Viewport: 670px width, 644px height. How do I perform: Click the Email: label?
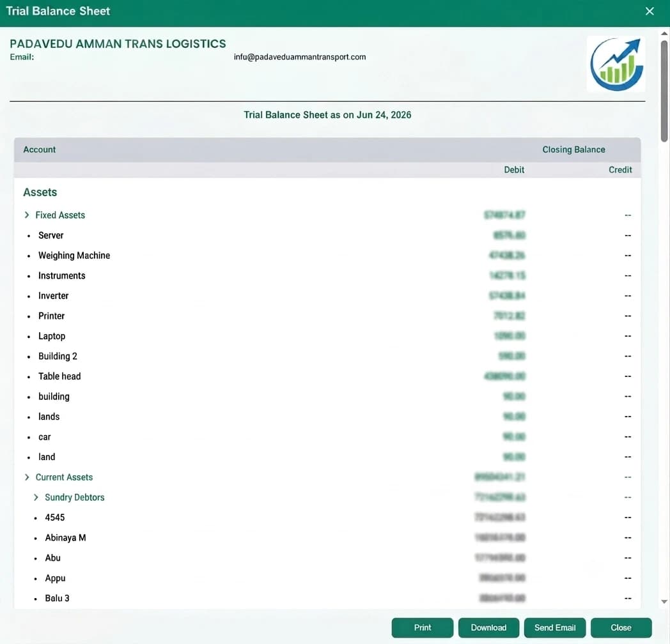(x=22, y=57)
